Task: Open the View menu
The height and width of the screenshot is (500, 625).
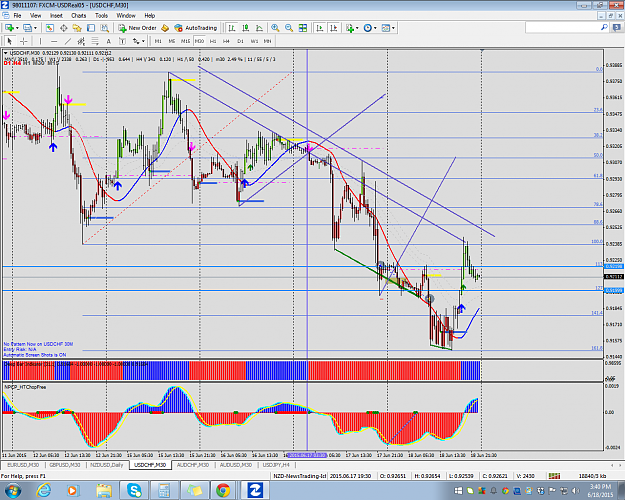Action: point(35,16)
